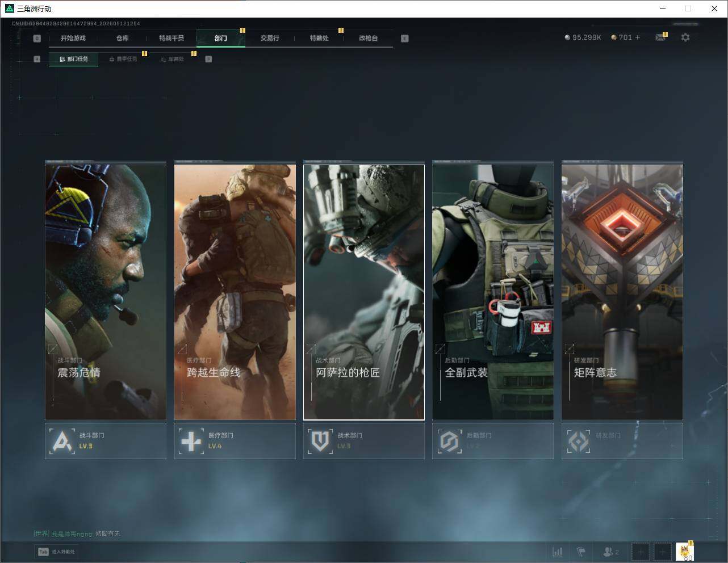728x563 pixels.
Task: Click the 研发部门 diamond emblem icon
Action: coord(579,441)
